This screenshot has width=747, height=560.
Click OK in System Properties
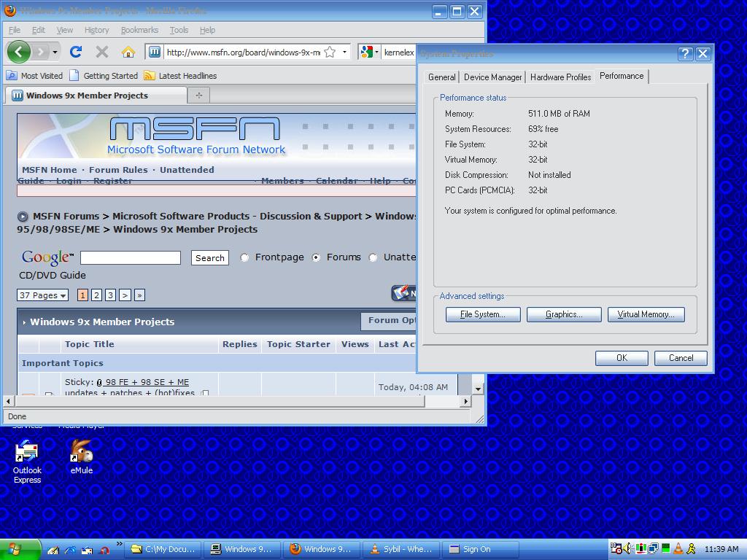point(622,358)
